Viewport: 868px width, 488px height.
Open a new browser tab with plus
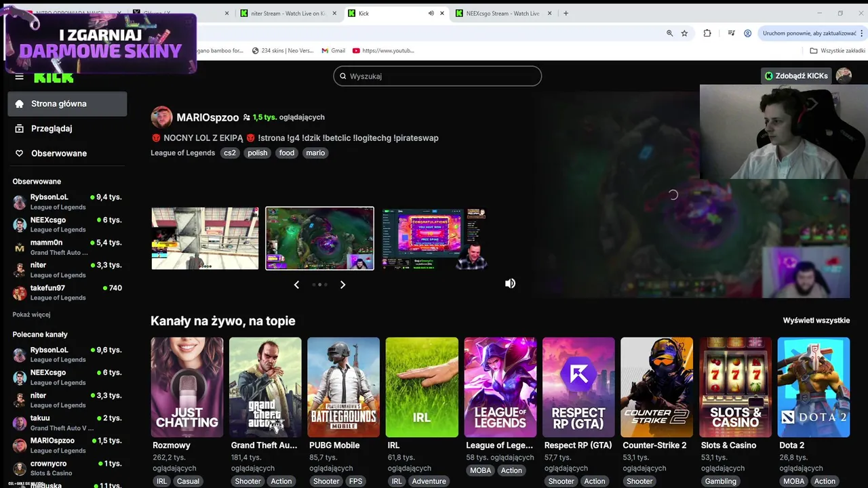click(566, 13)
